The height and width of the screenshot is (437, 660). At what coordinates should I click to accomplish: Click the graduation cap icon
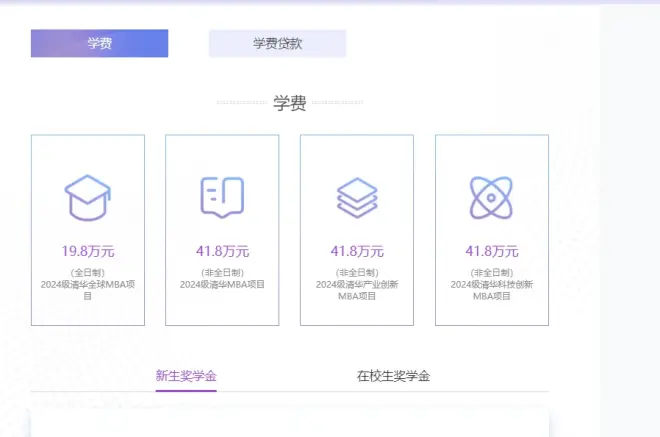[87, 197]
